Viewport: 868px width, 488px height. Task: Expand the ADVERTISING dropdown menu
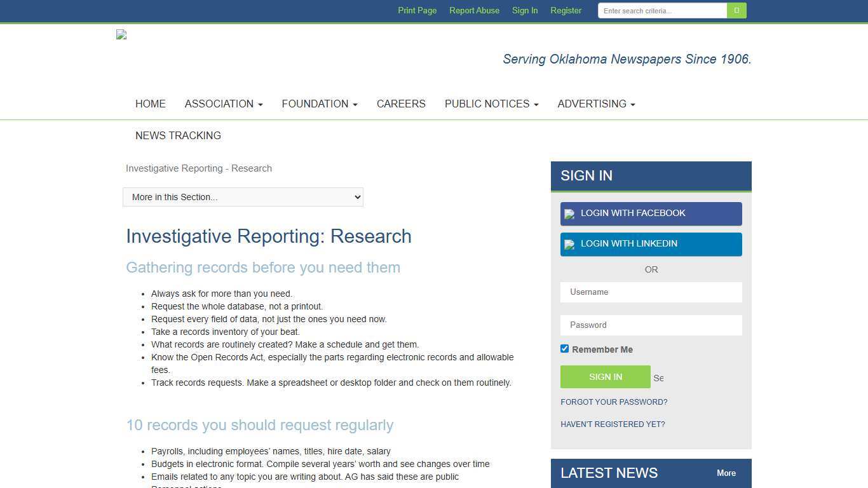pos(595,104)
